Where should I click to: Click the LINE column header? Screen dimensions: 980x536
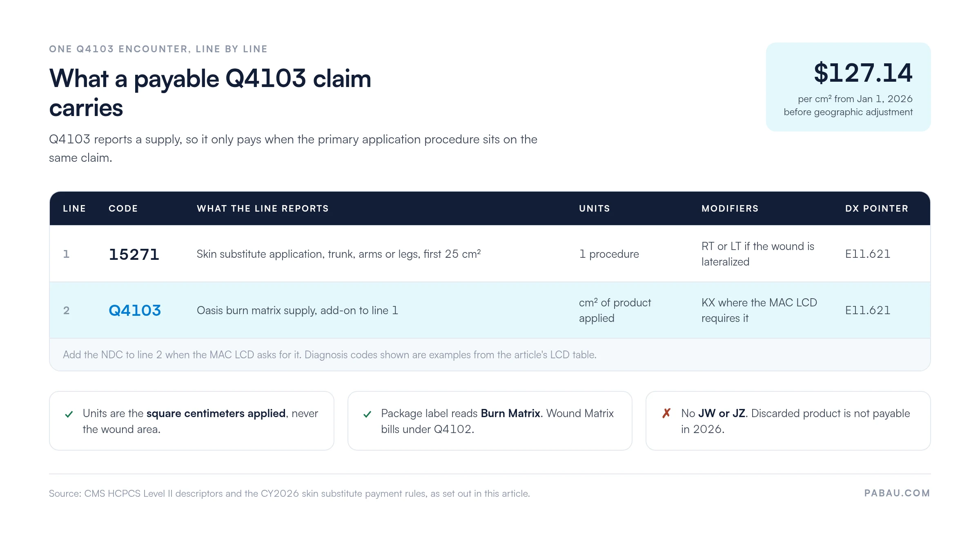point(74,208)
